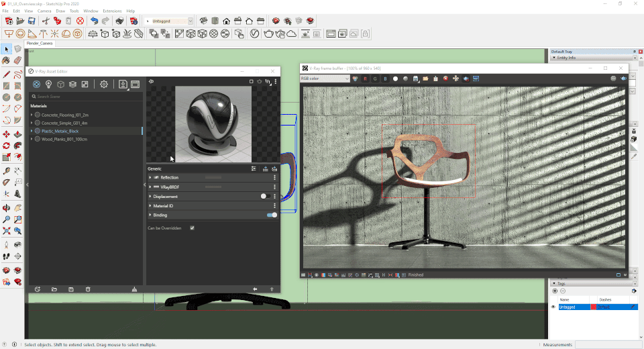Uncheck Can be Overridden checkbox
This screenshot has width=644, height=349.
[x=193, y=228]
